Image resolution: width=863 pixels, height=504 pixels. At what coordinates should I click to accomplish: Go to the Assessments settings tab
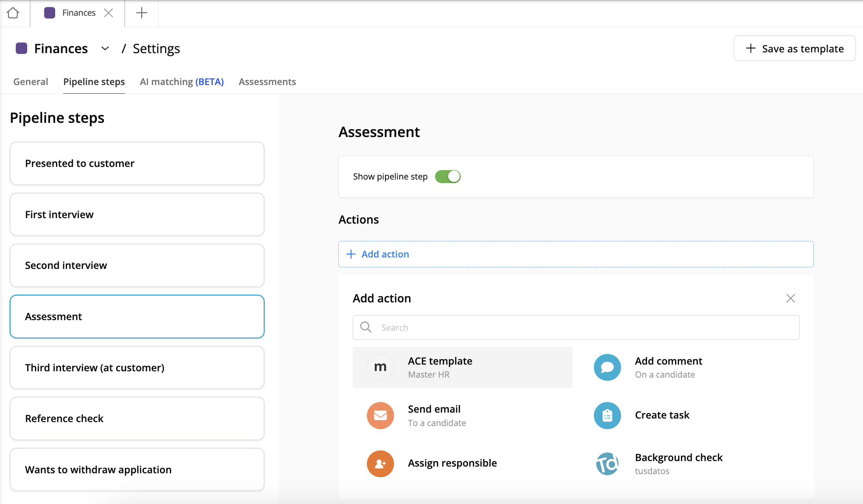click(267, 82)
